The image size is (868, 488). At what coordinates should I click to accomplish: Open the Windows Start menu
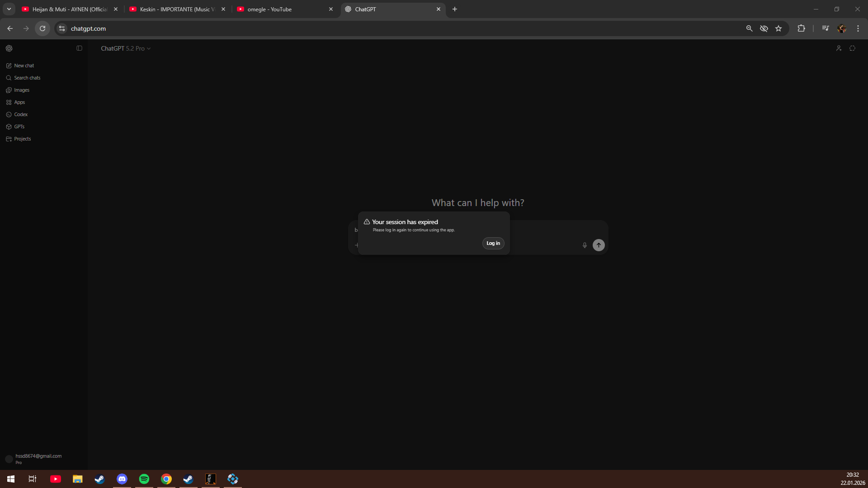(x=11, y=479)
